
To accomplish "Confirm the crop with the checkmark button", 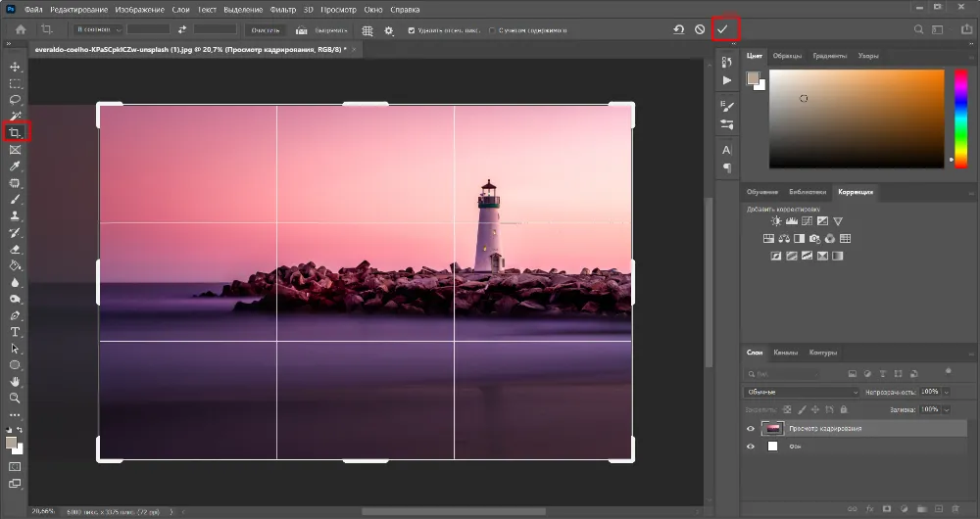I will 722,29.
